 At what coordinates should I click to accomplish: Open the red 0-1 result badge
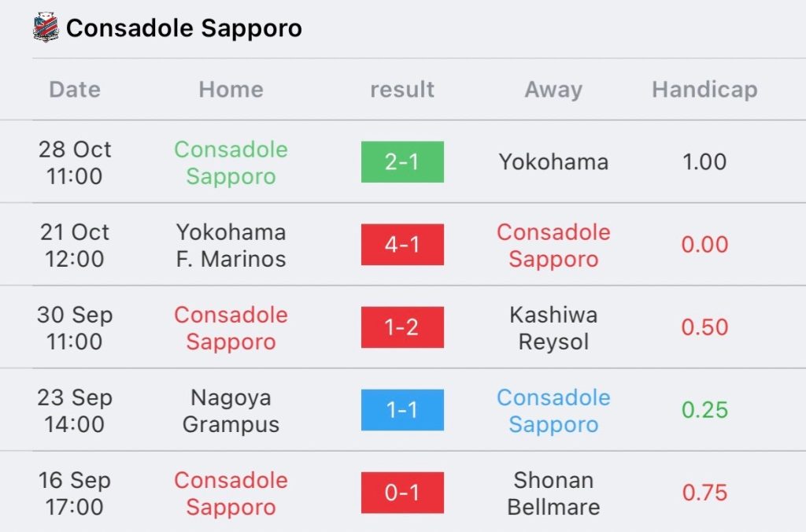tap(402, 493)
